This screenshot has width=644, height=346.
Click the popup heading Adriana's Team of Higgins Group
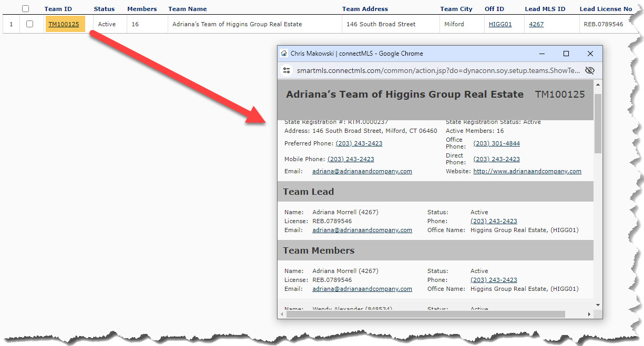pos(405,95)
